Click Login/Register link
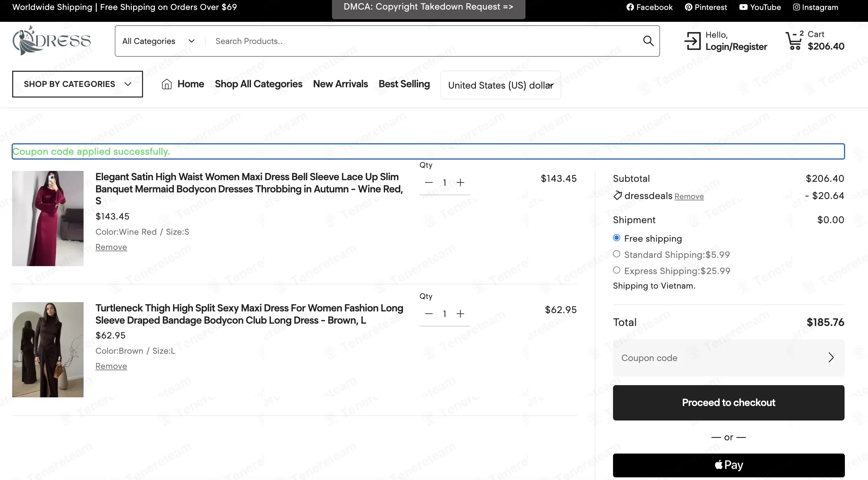 point(736,47)
